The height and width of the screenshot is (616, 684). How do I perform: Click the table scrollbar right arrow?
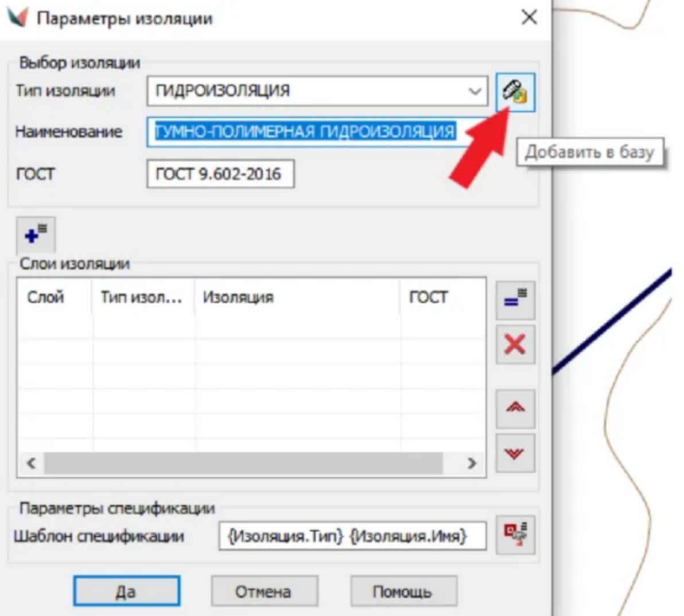click(x=472, y=463)
